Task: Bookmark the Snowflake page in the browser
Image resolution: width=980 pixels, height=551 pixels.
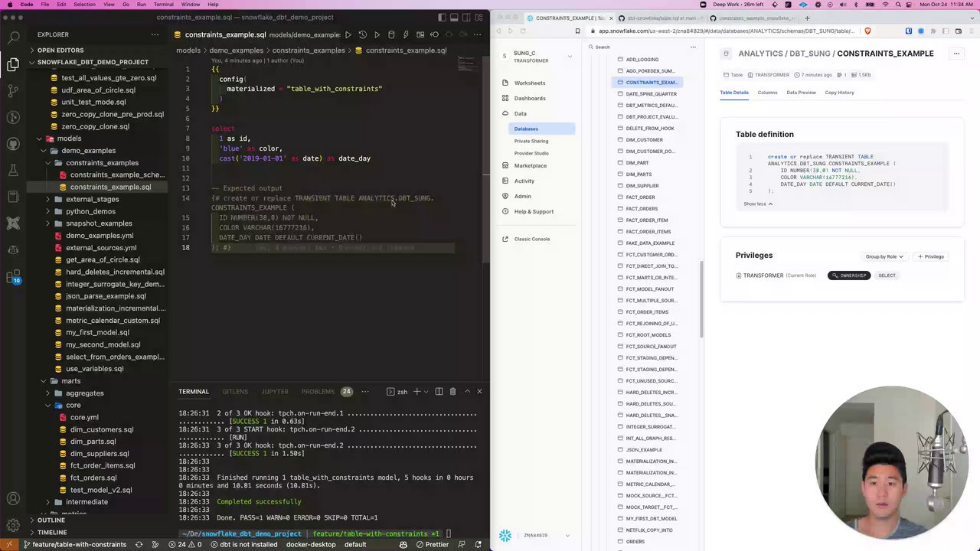Action: click(x=577, y=31)
